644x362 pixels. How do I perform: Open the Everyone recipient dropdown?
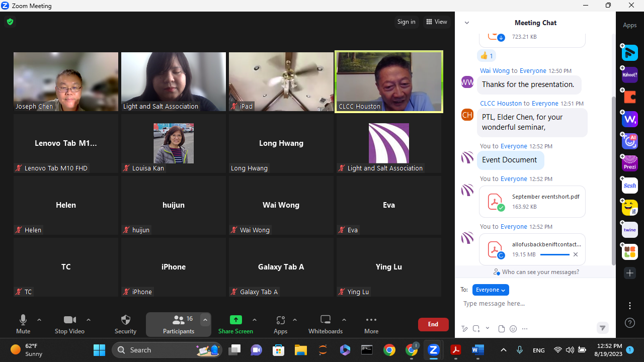(491, 290)
